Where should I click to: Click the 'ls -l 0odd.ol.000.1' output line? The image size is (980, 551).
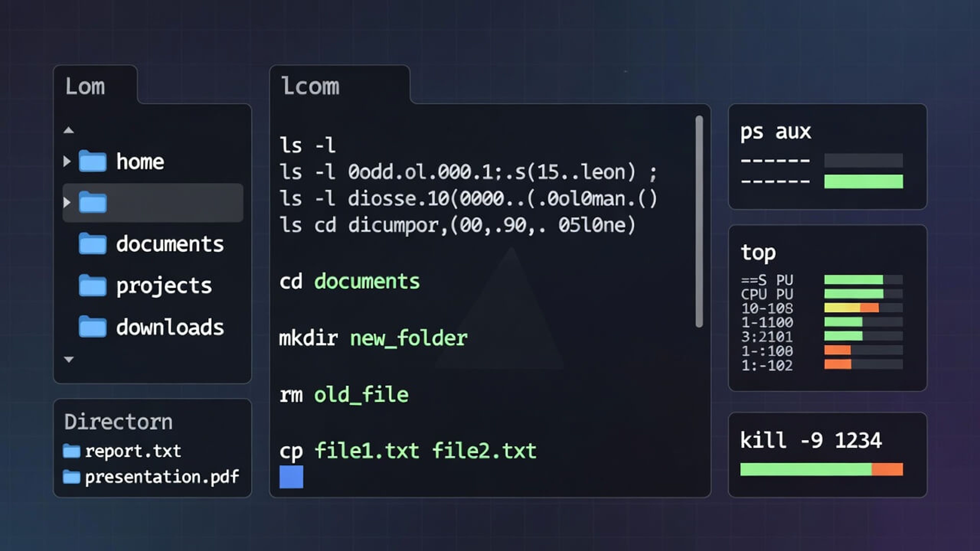pyautogui.click(x=468, y=172)
